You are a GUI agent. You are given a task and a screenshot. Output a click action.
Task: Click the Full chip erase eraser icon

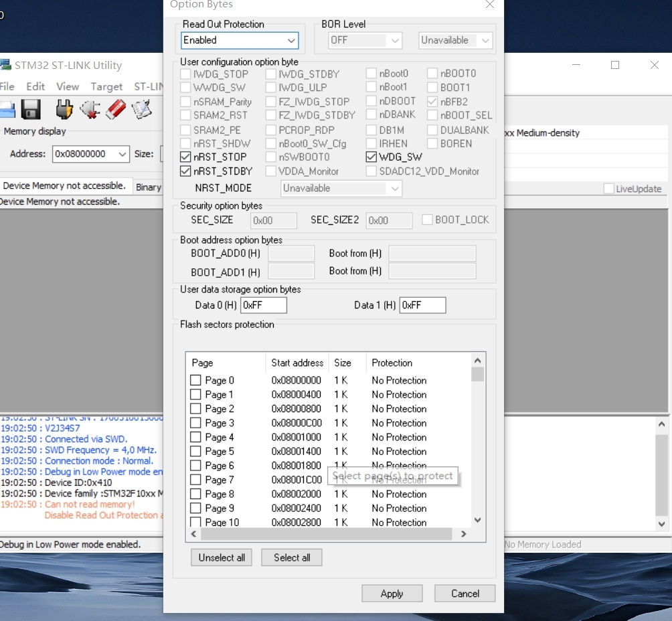click(x=116, y=109)
